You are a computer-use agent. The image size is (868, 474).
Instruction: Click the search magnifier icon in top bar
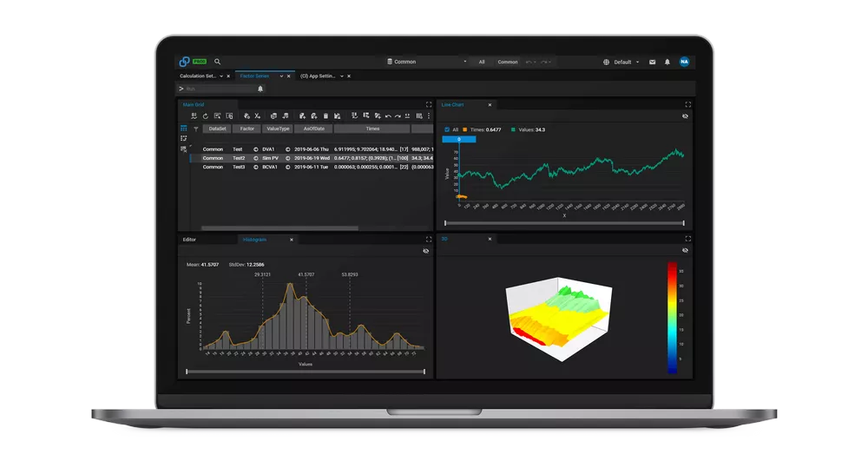click(218, 62)
